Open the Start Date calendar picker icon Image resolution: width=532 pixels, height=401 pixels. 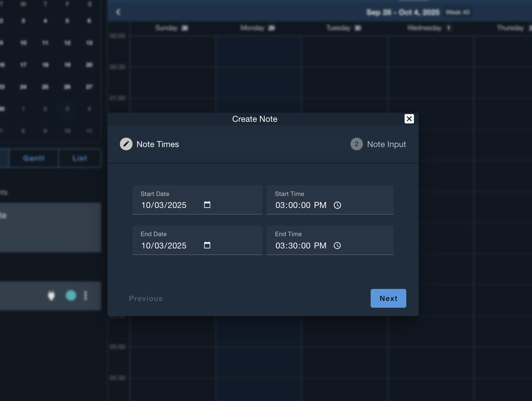point(207,205)
